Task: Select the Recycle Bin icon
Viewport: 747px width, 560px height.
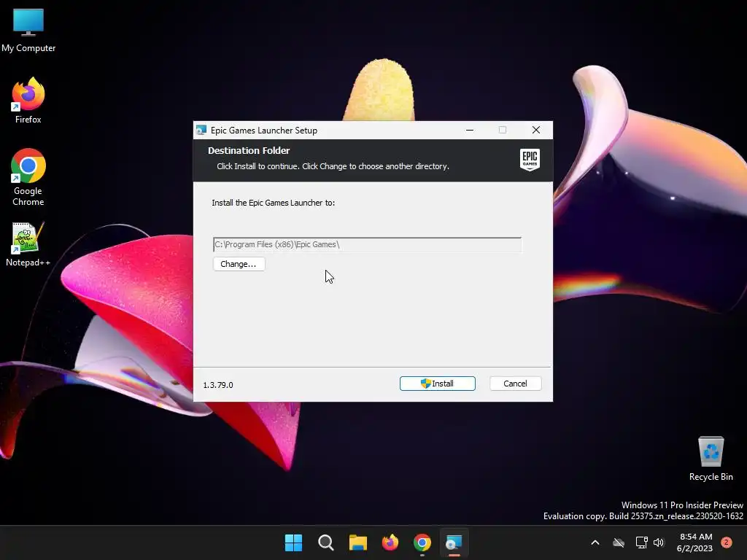Action: tap(711, 459)
